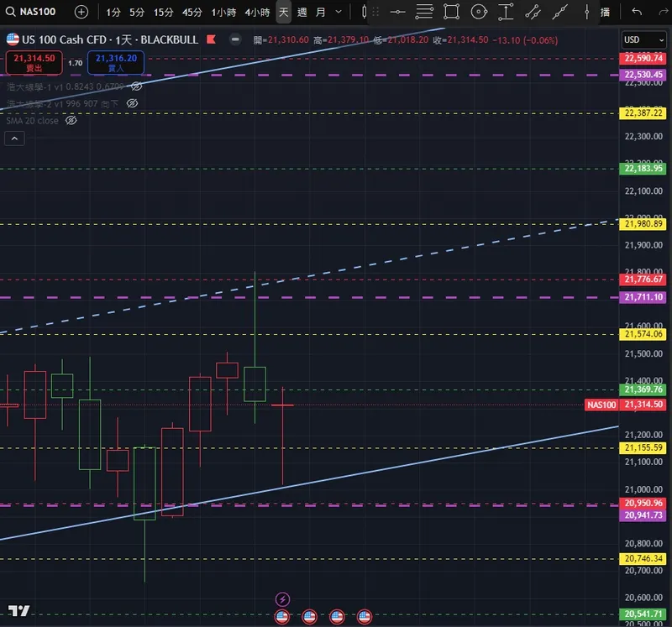Click the 21,574.06 yellow price label

pyautogui.click(x=643, y=335)
